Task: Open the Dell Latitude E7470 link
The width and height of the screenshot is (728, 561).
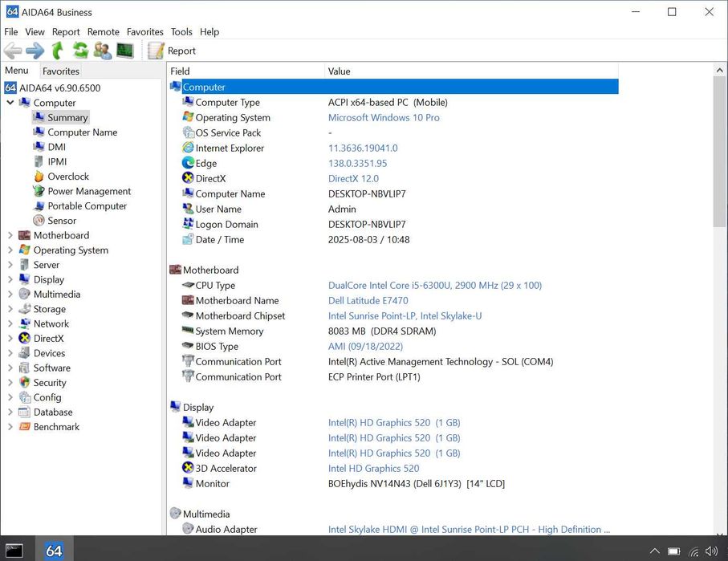Action: (368, 300)
